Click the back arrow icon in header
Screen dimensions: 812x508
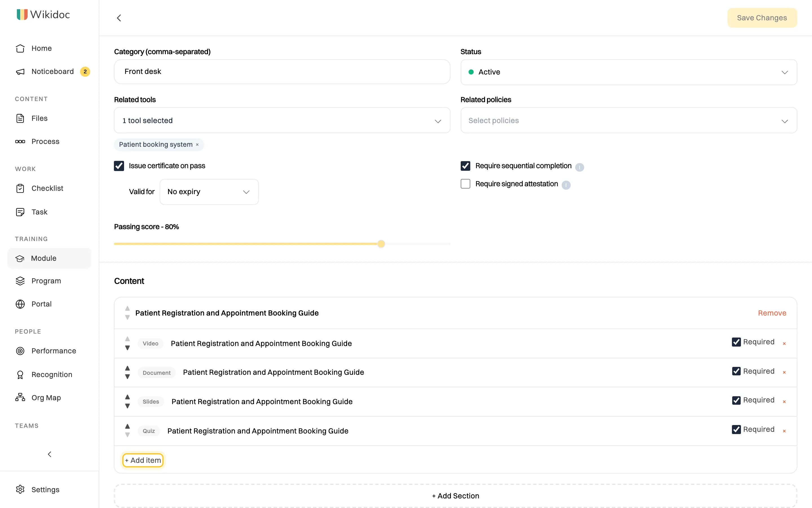(119, 18)
